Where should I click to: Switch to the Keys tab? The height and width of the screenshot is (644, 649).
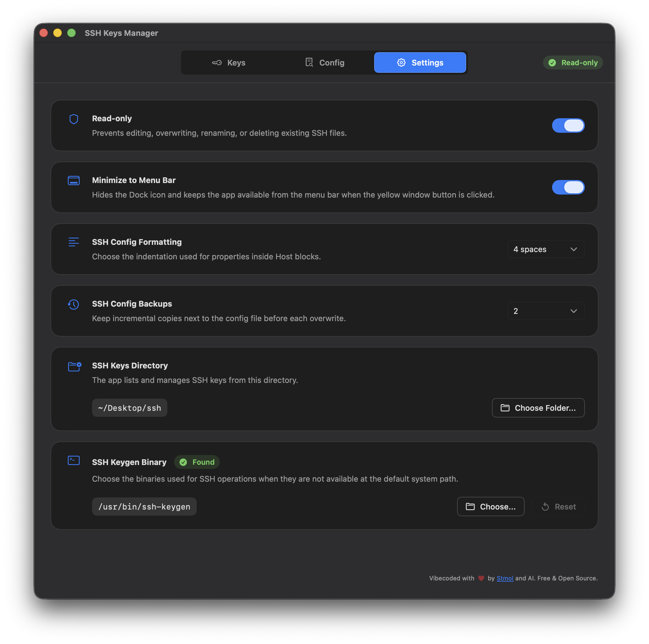(x=229, y=63)
